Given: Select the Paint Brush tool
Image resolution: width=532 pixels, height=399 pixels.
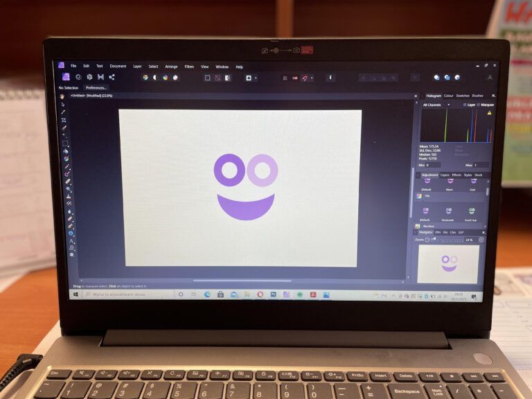Looking at the screenshot, I should tap(67, 166).
